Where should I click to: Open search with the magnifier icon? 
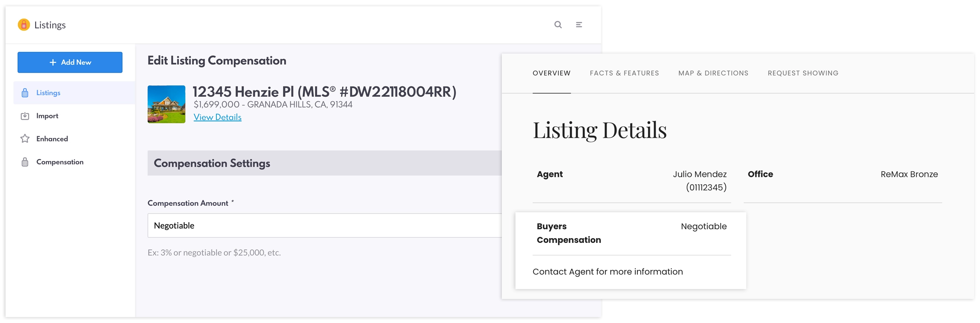(558, 25)
